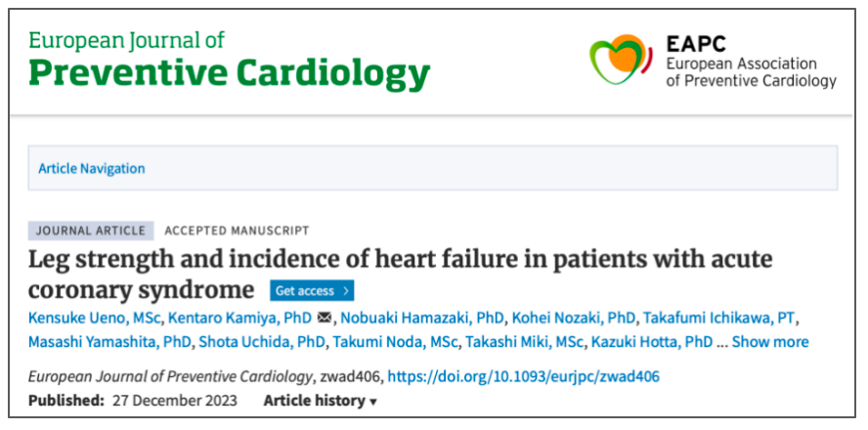The image size is (868, 430).
Task: Expand the Article history dropdown
Action: point(320,401)
